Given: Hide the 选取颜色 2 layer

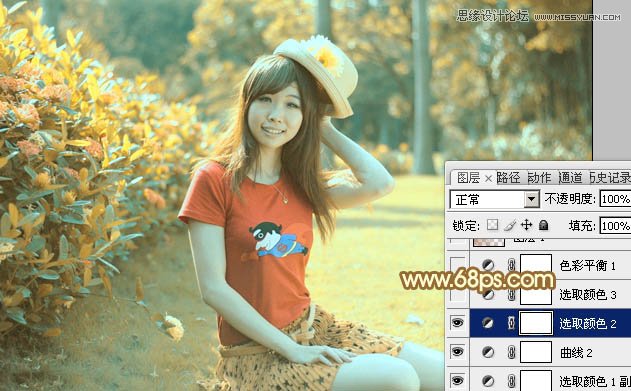Looking at the screenshot, I should [x=458, y=323].
